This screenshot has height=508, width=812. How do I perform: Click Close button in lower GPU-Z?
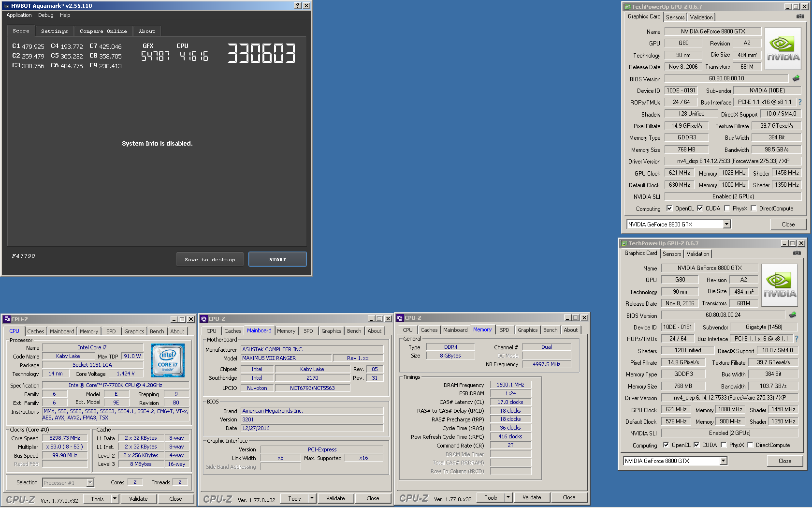[785, 461]
